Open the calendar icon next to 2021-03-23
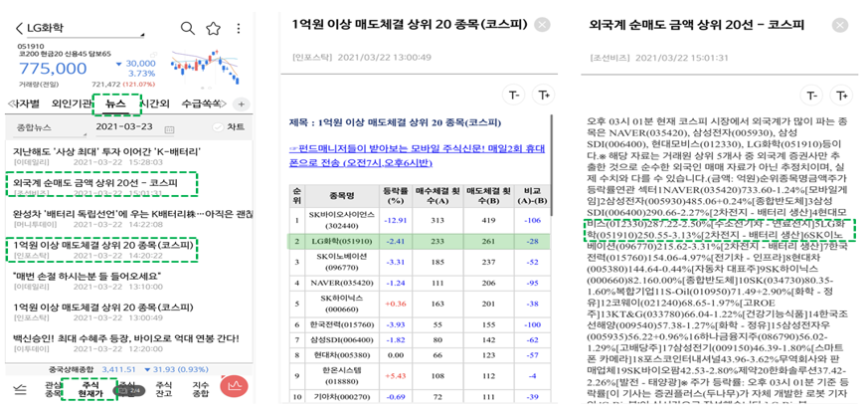Viewport: 868px width, 412px height. pyautogui.click(x=169, y=128)
